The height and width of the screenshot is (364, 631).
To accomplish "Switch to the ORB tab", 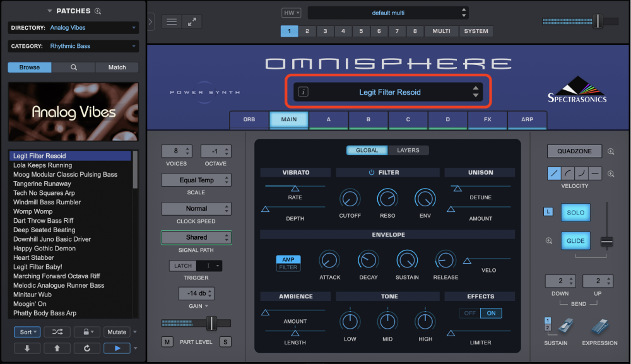I will point(249,119).
